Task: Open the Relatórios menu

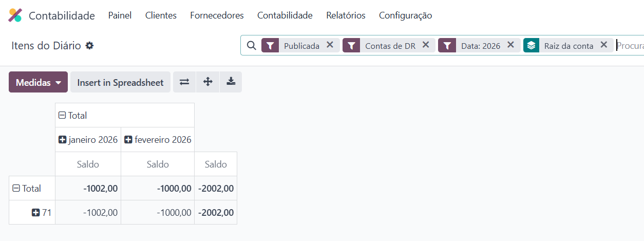Action: point(346,15)
